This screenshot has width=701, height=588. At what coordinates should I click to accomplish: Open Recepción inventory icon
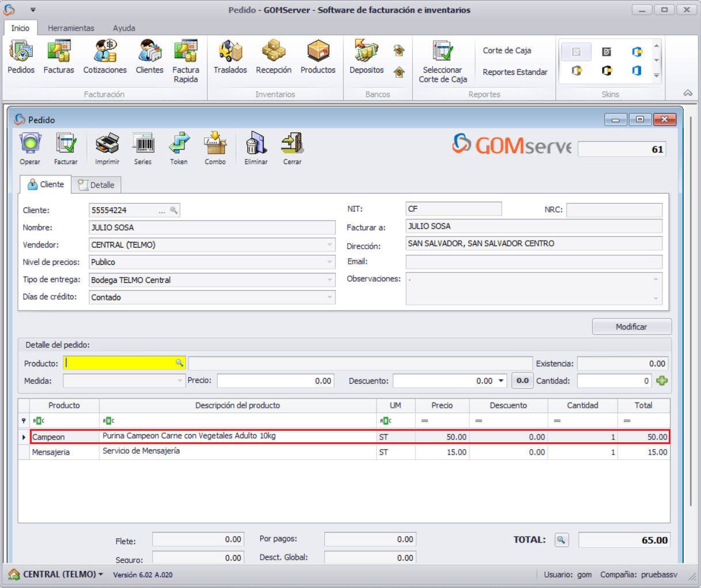tap(274, 57)
